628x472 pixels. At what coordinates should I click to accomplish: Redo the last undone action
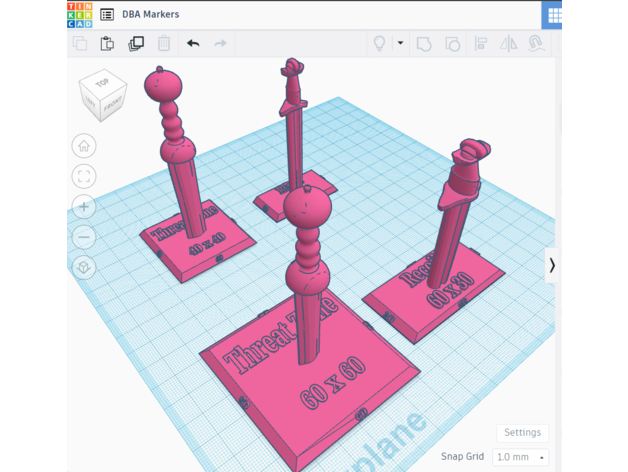[x=220, y=44]
